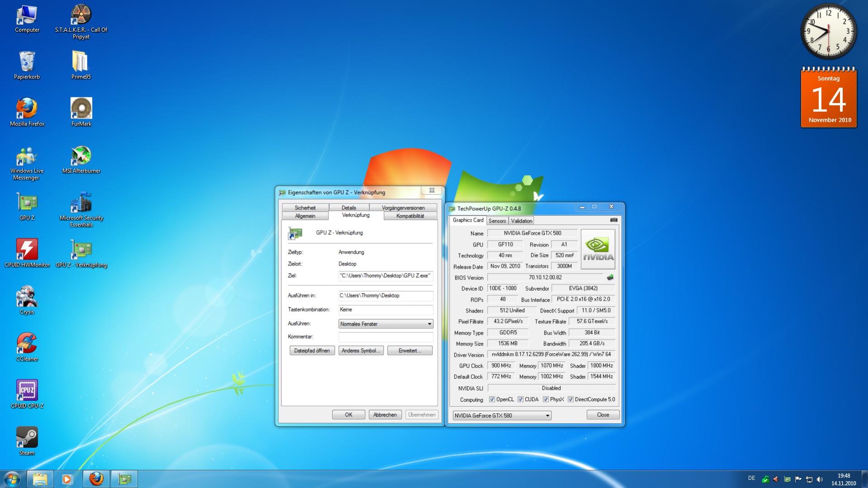Click the Tastenkombination field
This screenshot has width=868, height=488.
pyautogui.click(x=386, y=310)
